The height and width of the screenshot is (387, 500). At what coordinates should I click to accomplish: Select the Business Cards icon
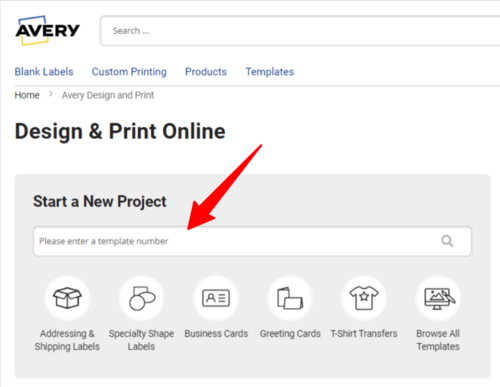[x=216, y=298]
